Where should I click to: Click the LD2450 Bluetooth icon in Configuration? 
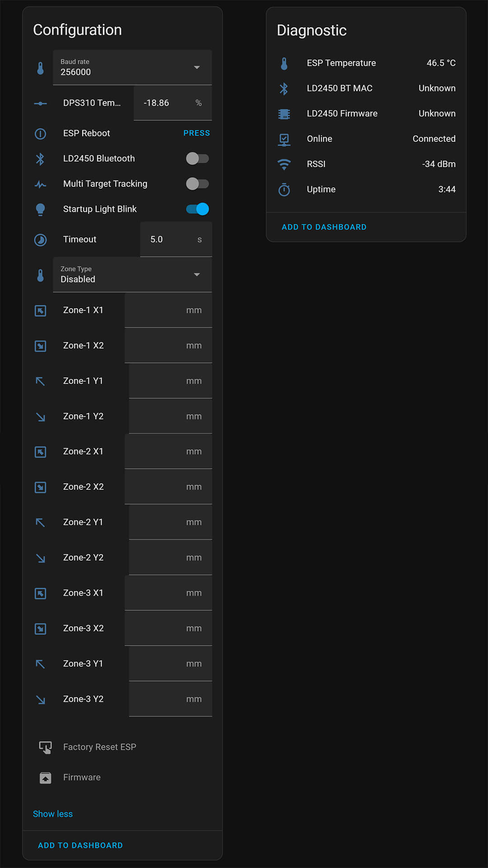pos(40,159)
